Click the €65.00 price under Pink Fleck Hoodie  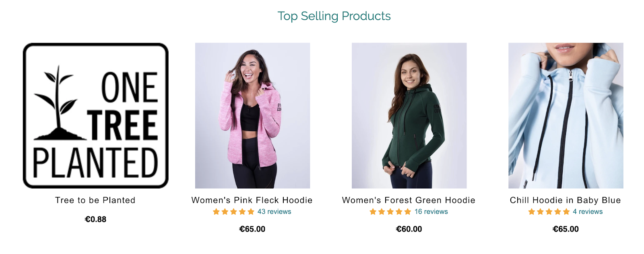(x=252, y=229)
